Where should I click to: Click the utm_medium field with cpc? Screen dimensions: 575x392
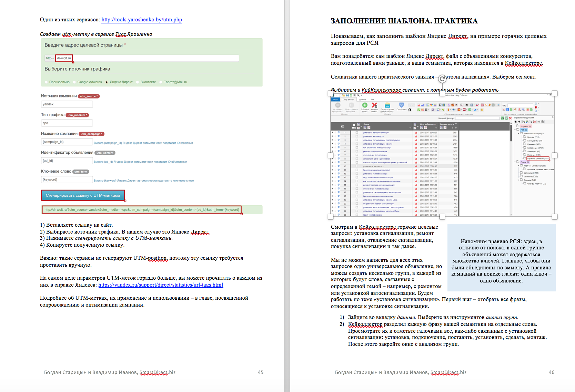point(67,123)
